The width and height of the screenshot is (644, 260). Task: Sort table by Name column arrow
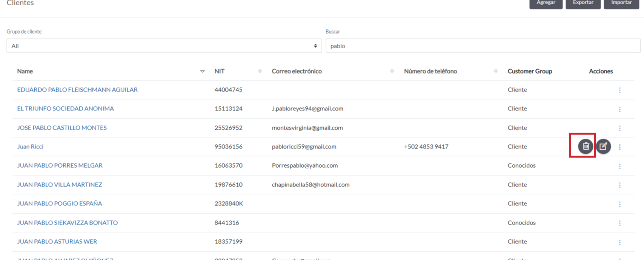pyautogui.click(x=202, y=71)
